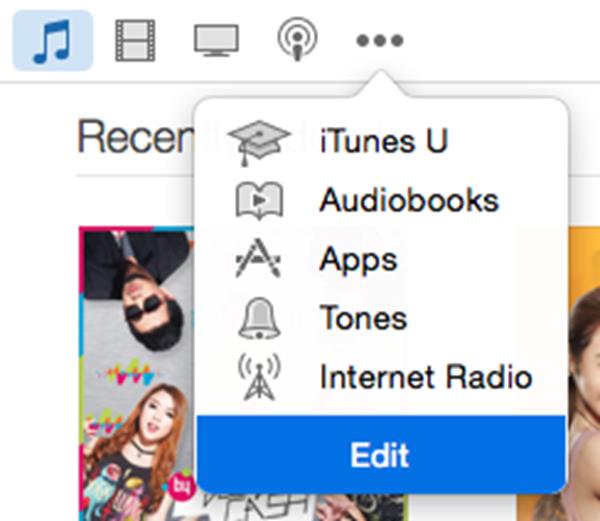
Task: Click the Tones bell icon
Action: 259,318
